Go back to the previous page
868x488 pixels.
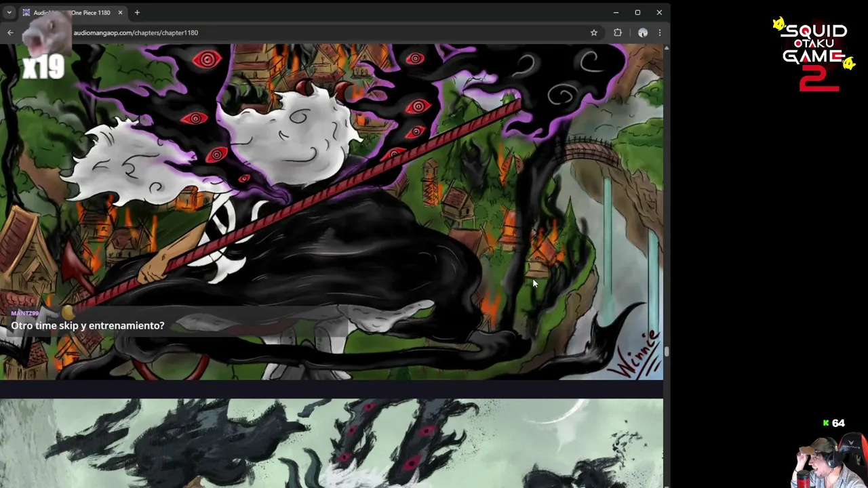pyautogui.click(x=10, y=33)
